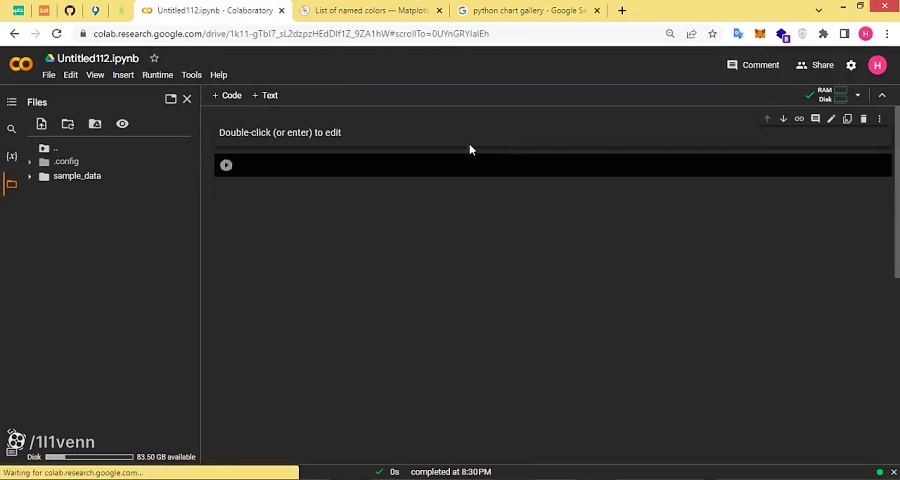This screenshot has width=900, height=480.
Task: Open browser zoom magnifier icon
Action: point(670,34)
